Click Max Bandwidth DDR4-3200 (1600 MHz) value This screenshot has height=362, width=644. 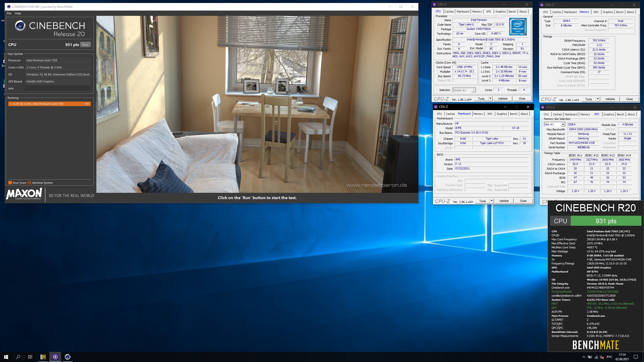coord(583,129)
